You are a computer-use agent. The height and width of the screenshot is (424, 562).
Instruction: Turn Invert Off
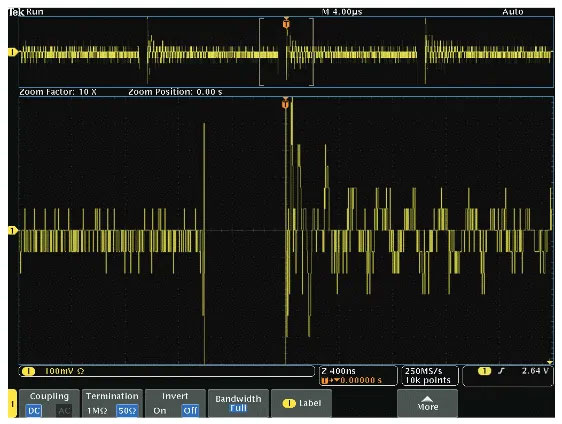point(190,410)
